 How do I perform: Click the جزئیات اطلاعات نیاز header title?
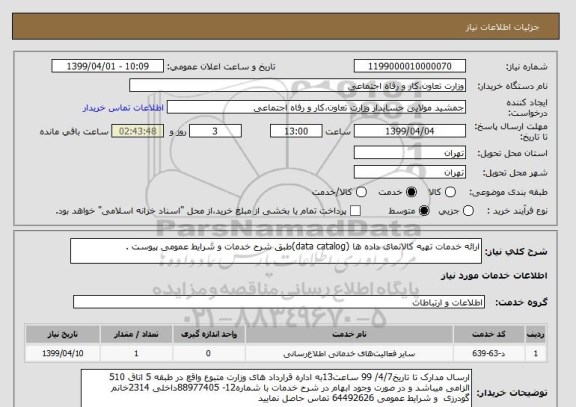click(x=502, y=27)
